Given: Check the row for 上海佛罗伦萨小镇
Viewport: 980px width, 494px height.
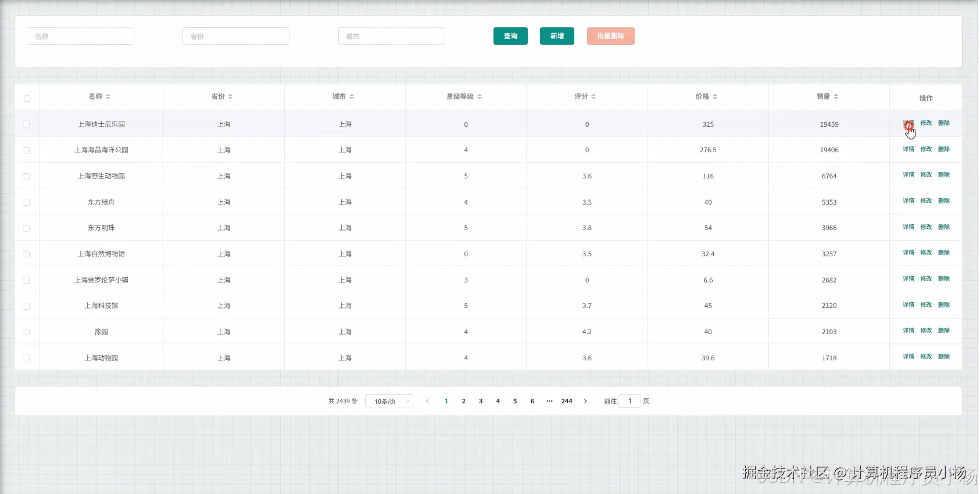Looking at the screenshot, I should coord(26,280).
